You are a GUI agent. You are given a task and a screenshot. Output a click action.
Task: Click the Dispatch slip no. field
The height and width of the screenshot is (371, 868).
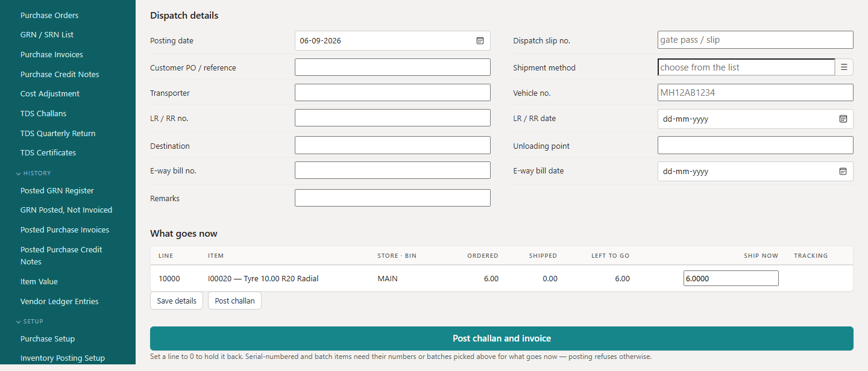[x=755, y=40]
